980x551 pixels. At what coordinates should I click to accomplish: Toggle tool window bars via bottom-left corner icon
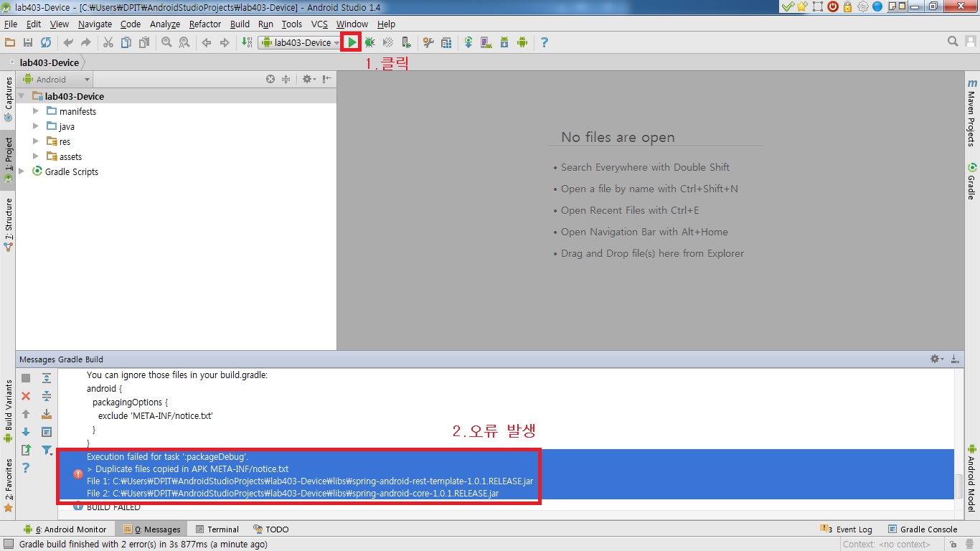pyautogui.click(x=8, y=544)
